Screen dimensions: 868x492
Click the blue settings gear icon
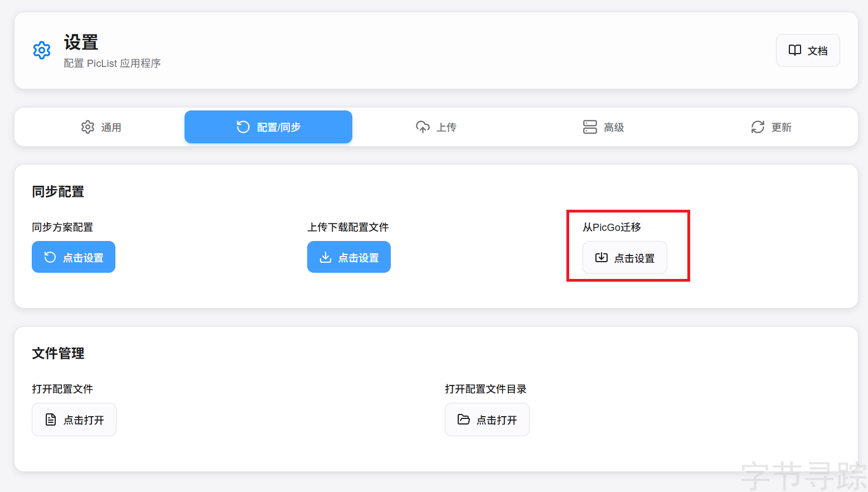tap(42, 50)
